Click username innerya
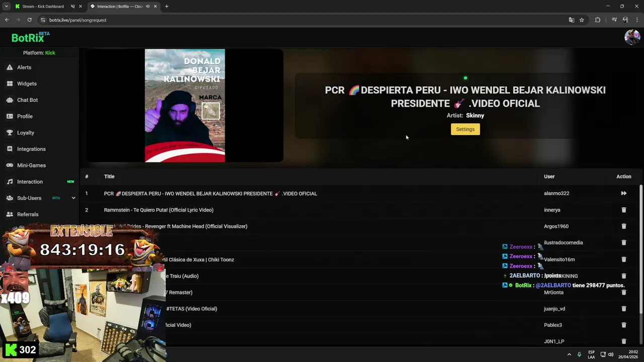 tap(552, 210)
